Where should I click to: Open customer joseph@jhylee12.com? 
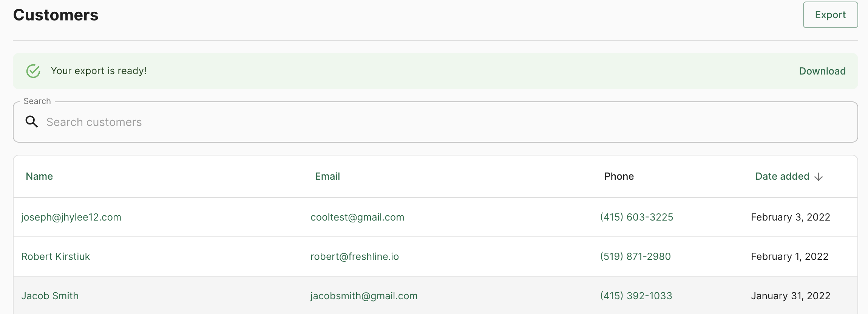tap(71, 217)
